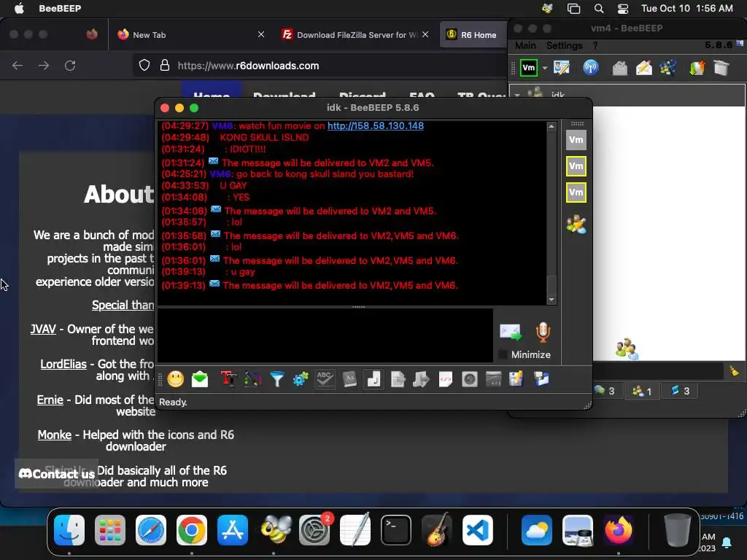Open Terminal from the dock
Screen dimensions: 747x560
tap(396, 530)
